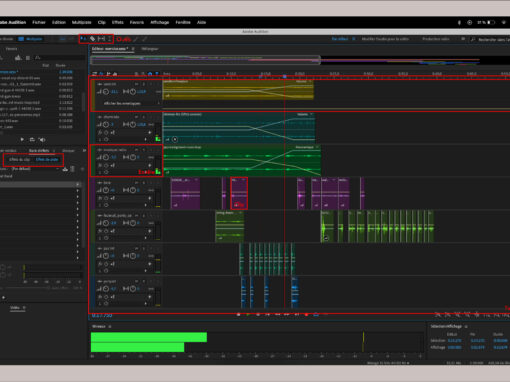The height and width of the screenshot is (382, 510).
Task: Open the Clip menu
Action: [102, 22]
